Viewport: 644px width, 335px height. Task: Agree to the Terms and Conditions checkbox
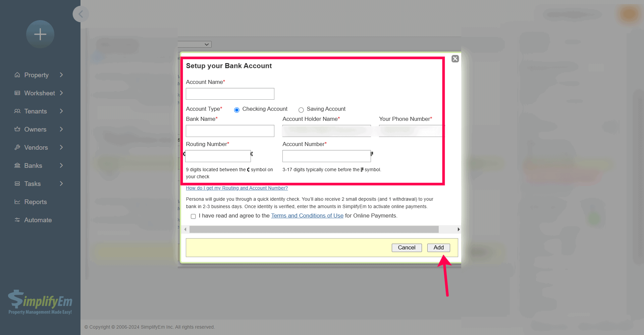click(193, 216)
